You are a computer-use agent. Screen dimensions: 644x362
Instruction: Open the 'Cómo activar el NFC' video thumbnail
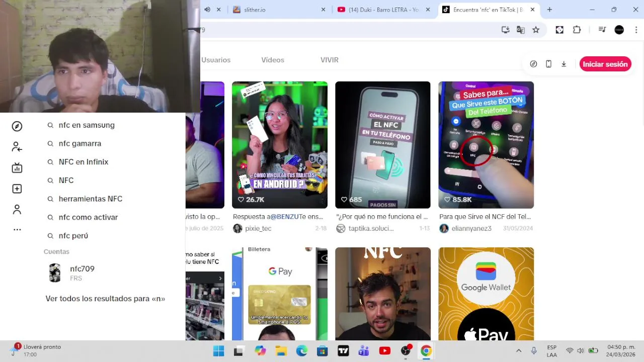[383, 145]
